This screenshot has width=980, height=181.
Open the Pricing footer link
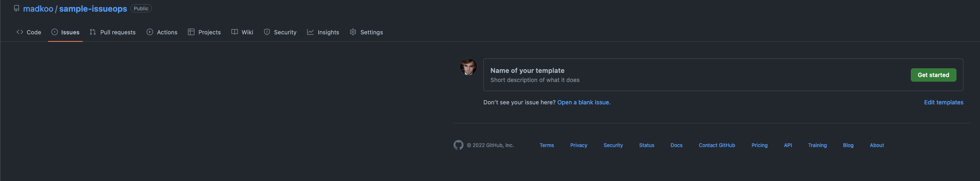click(x=759, y=145)
